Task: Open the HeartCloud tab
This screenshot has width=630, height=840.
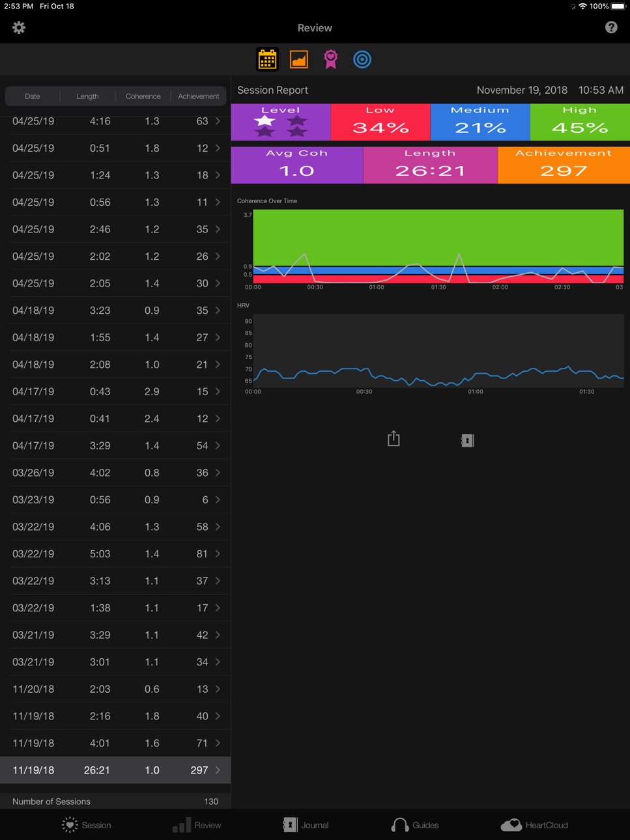Action: pos(534,825)
